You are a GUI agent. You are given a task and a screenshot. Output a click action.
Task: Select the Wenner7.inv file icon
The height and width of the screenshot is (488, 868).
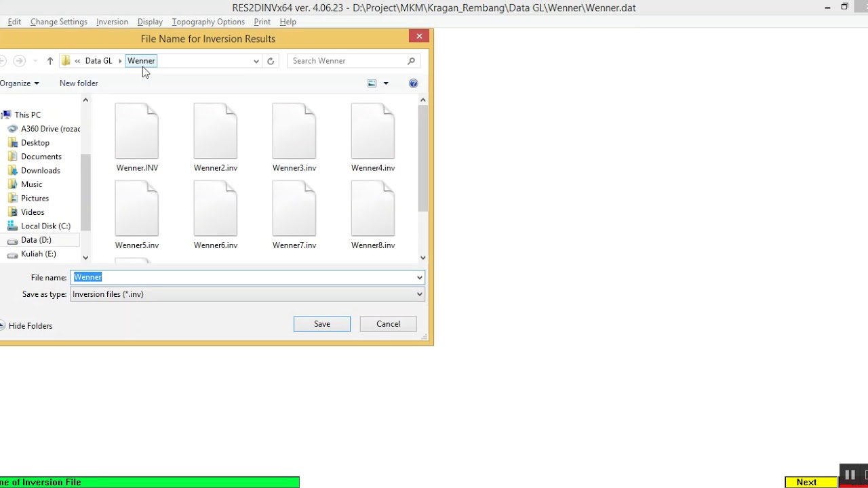pyautogui.click(x=294, y=209)
